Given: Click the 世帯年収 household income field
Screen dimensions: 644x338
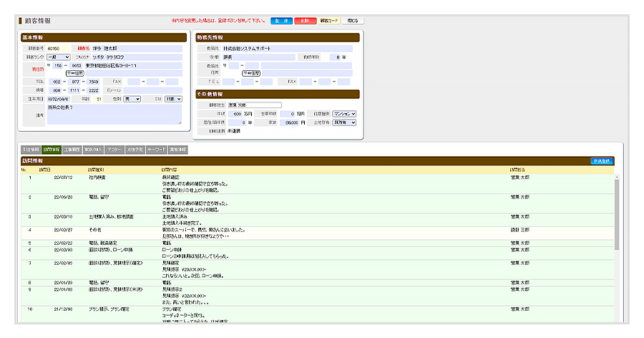Looking at the screenshot, I should pos(288,114).
